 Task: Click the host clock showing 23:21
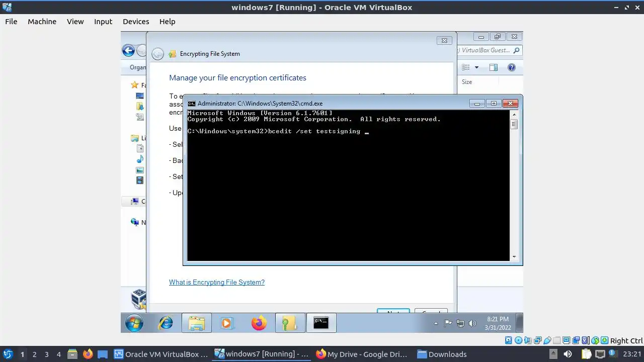632,354
